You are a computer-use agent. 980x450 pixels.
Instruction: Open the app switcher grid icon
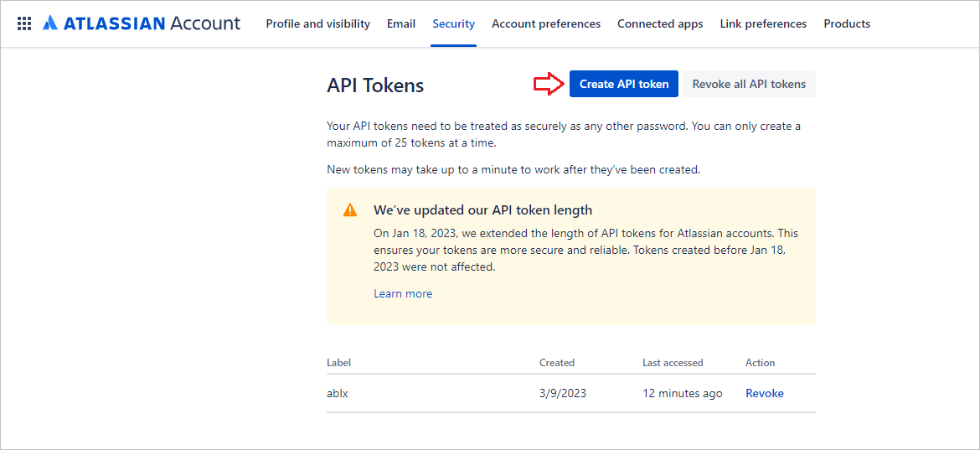24,23
